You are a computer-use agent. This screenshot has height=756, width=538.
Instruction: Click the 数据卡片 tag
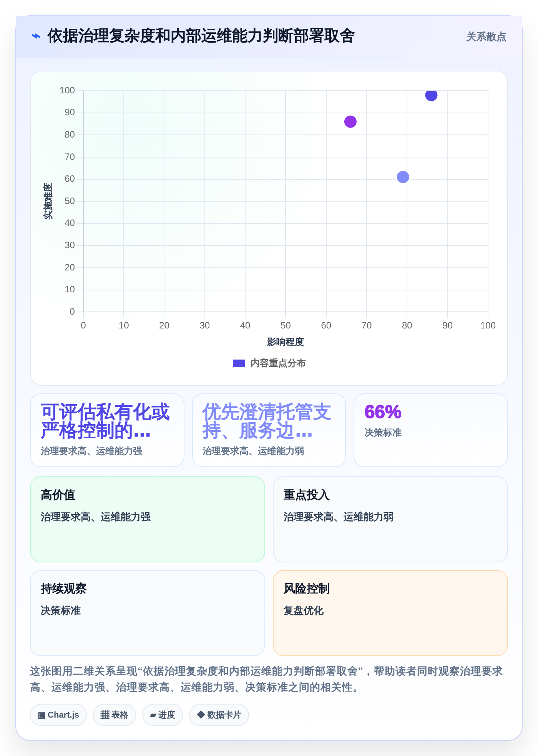(x=219, y=715)
